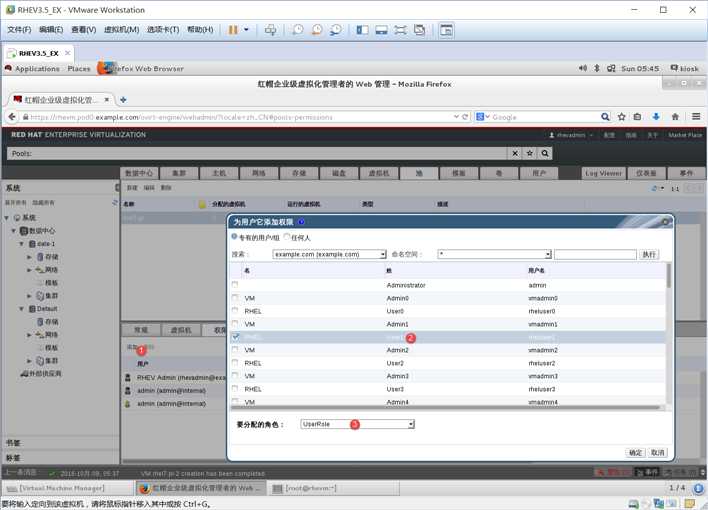Click the GNOME volume icon
708x510 pixels.
(x=583, y=68)
